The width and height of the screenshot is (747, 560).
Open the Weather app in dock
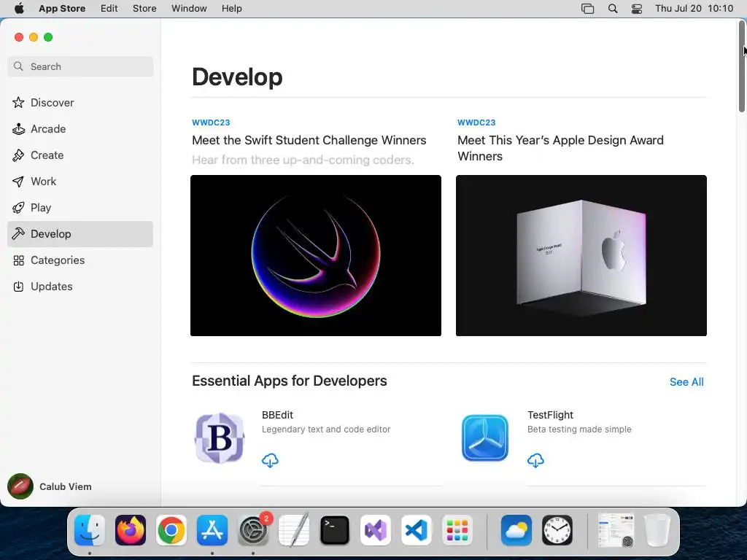[x=516, y=530]
